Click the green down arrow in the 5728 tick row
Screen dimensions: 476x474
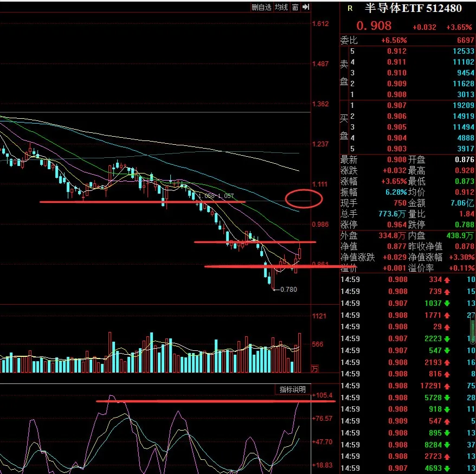point(447,398)
